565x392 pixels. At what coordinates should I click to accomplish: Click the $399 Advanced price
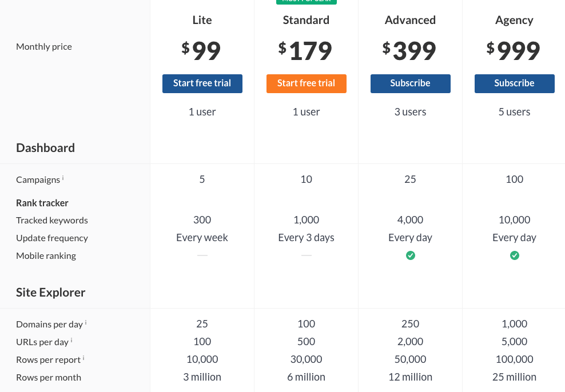(x=409, y=50)
